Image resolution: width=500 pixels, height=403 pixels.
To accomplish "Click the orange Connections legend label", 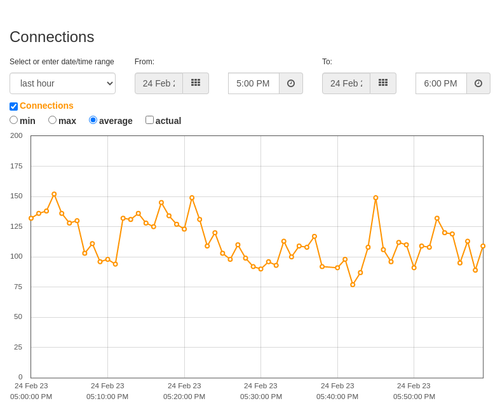I will coord(46,106).
